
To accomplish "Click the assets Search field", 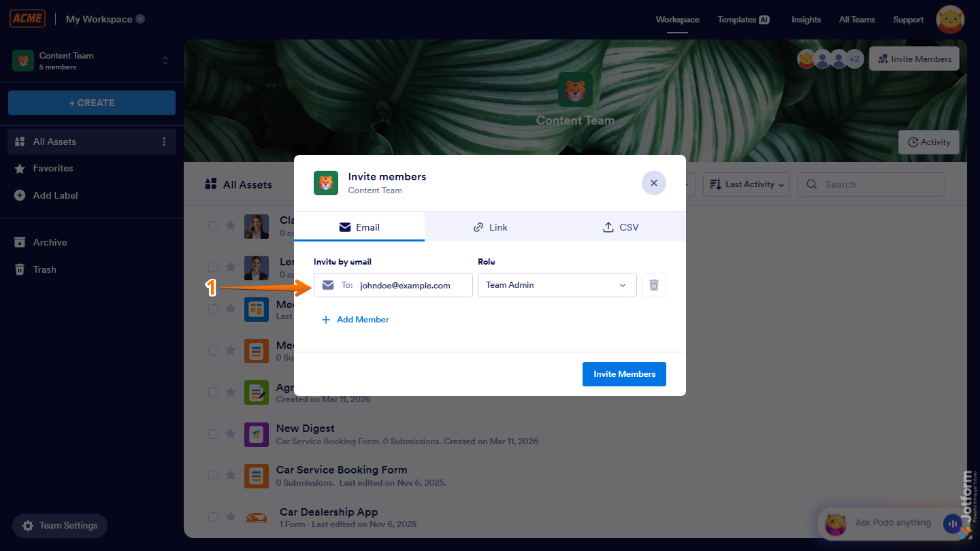I will [x=871, y=184].
